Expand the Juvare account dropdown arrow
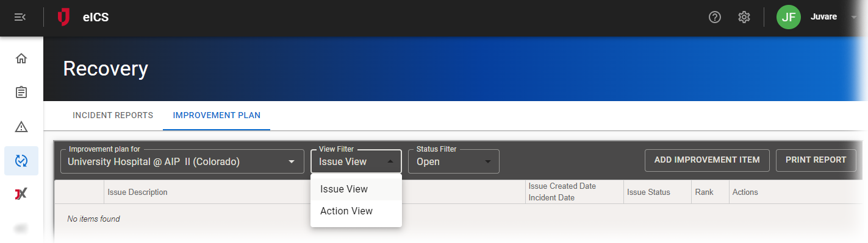Viewport: 868px width, 243px height. [854, 17]
